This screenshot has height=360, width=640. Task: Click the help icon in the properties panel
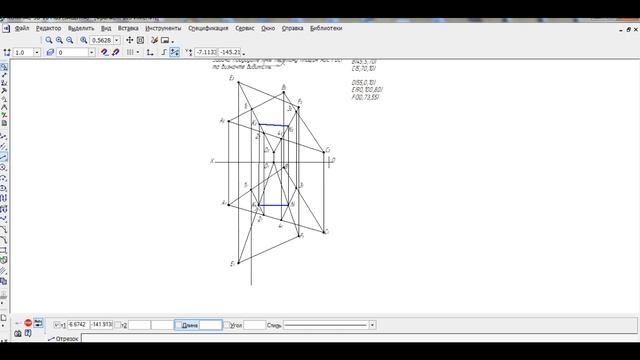28,333
